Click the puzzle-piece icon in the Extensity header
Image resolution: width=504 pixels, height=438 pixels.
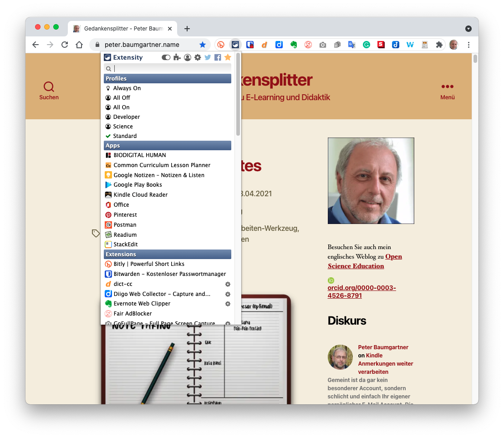177,57
